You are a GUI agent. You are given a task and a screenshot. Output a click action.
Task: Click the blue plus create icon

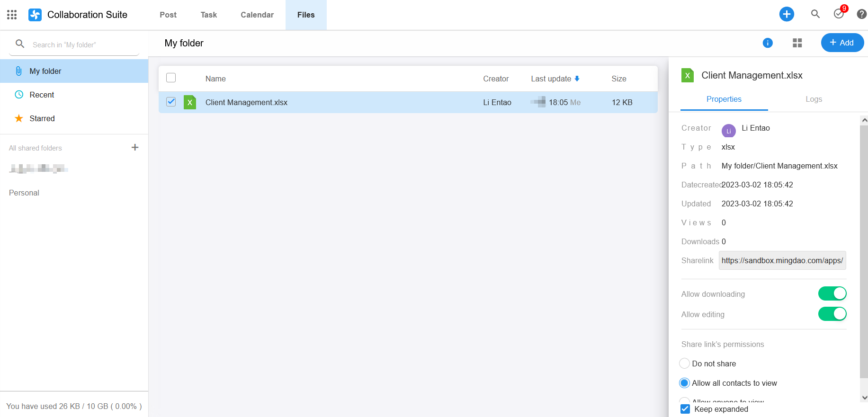tap(787, 14)
